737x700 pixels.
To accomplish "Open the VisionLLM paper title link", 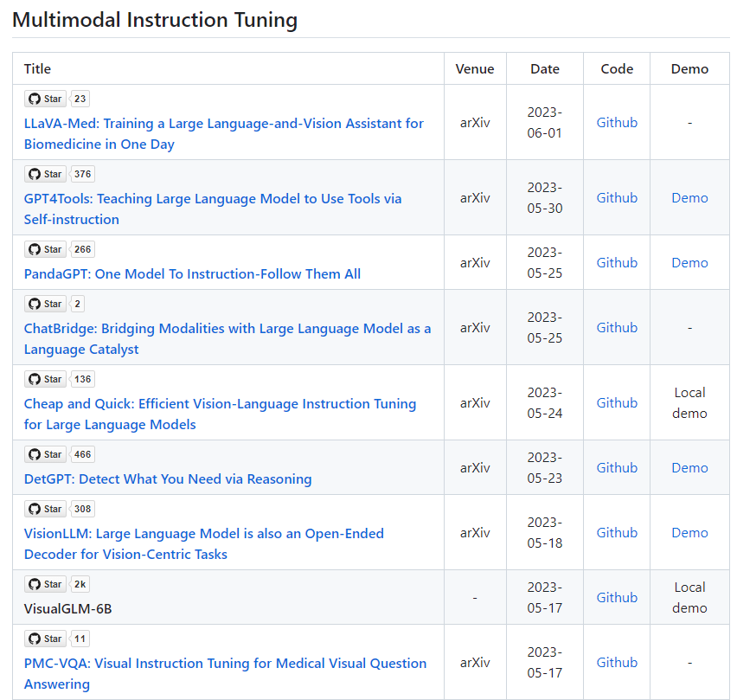I will [x=204, y=543].
